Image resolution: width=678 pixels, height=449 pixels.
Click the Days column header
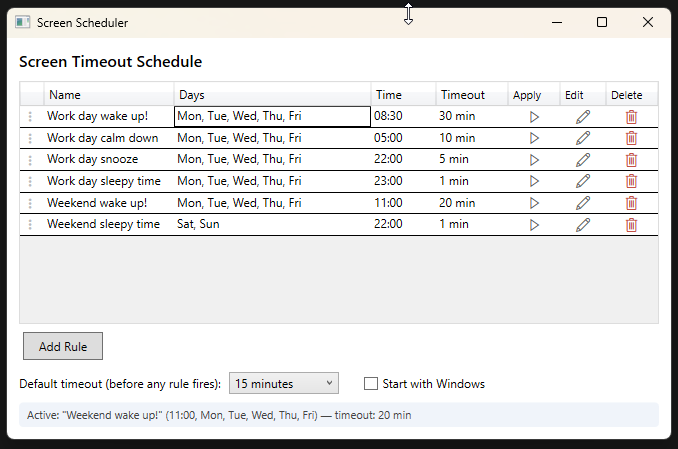point(272,95)
